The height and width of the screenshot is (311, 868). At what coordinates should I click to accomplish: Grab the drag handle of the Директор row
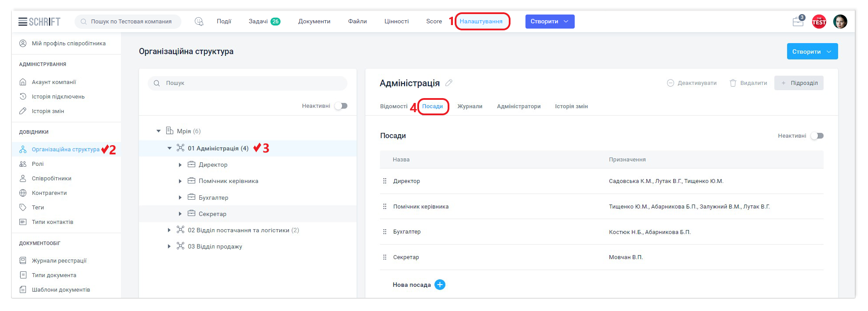click(385, 181)
